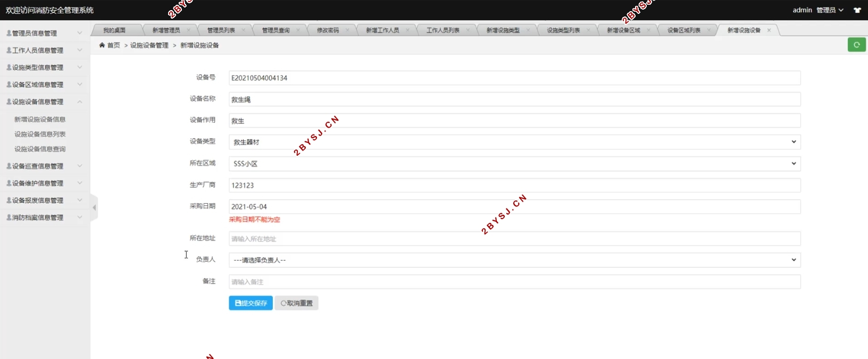The width and height of the screenshot is (868, 359).
Task: Expand 工作人员信息管理 sidebar menu
Action: [x=45, y=50]
